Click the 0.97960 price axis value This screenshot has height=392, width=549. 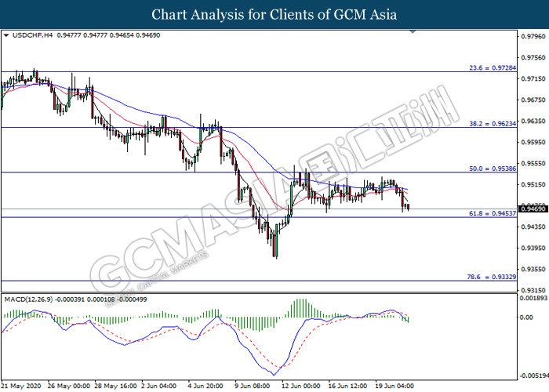(x=533, y=36)
